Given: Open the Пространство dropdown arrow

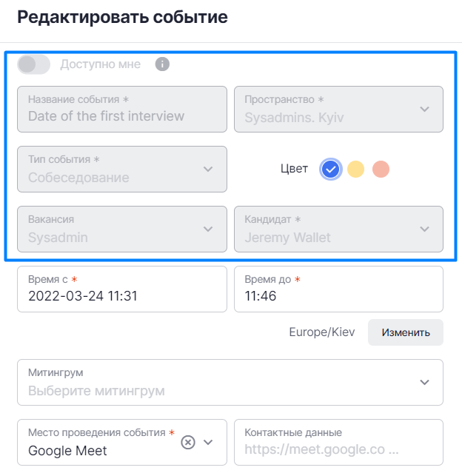Looking at the screenshot, I should click(424, 109).
